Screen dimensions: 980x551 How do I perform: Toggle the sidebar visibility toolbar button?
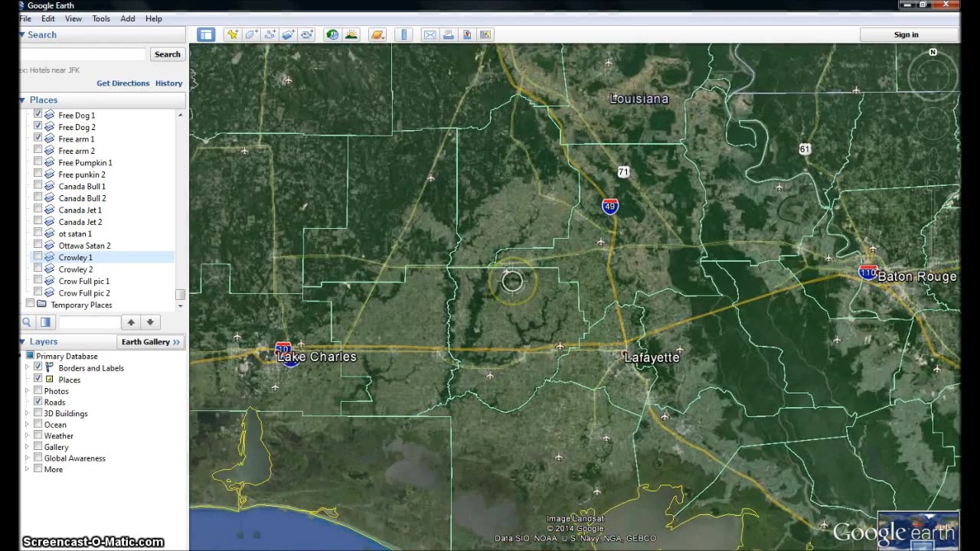206,34
